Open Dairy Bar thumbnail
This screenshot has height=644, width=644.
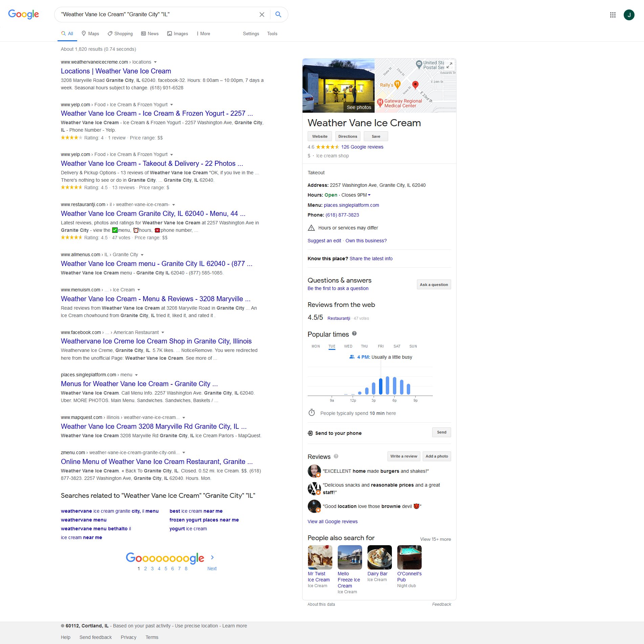tap(379, 557)
